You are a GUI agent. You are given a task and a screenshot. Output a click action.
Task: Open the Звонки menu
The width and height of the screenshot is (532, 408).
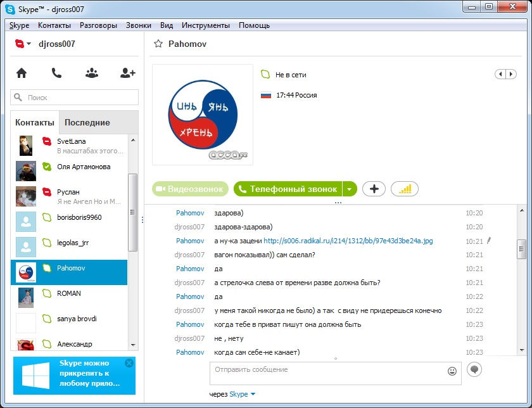139,25
